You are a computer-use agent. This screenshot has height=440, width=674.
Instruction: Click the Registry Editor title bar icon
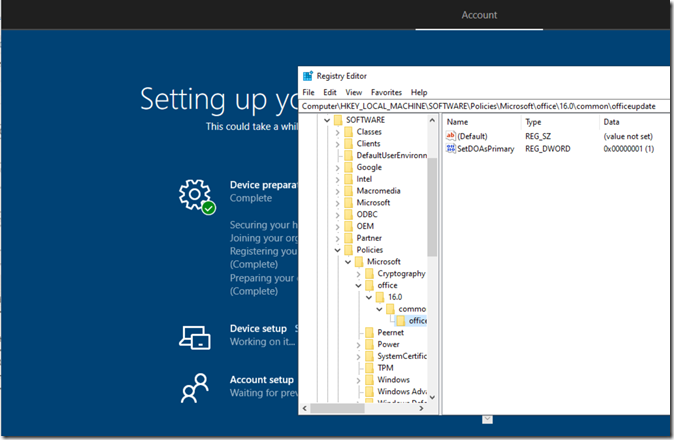click(307, 76)
